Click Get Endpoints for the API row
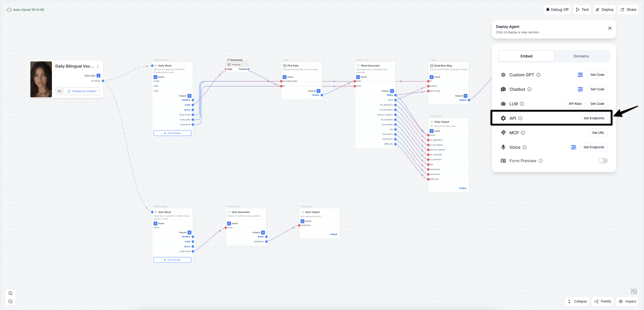The width and height of the screenshot is (644, 310). (x=594, y=118)
